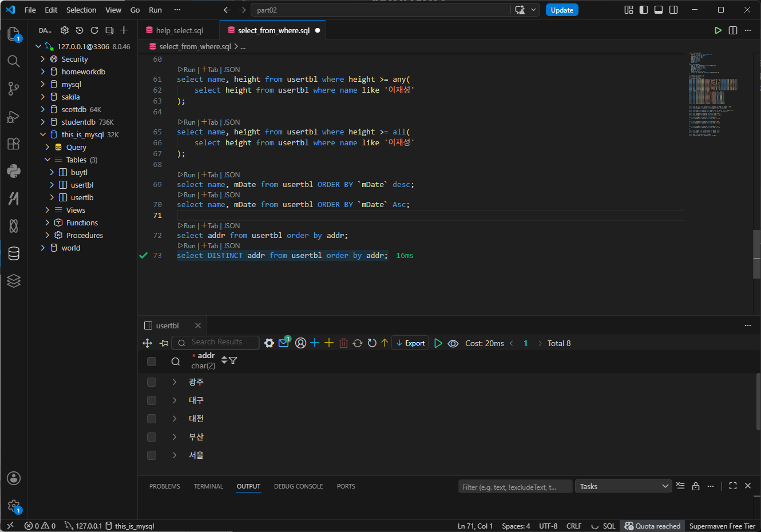This screenshot has width=761, height=532.
Task: Toggle the select-all rows checkbox
Action: (x=152, y=362)
